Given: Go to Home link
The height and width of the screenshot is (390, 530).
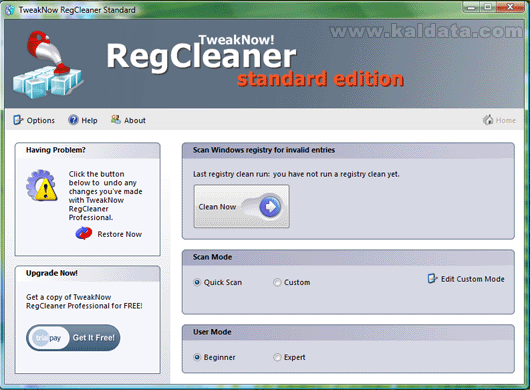Looking at the screenshot, I should [x=499, y=120].
